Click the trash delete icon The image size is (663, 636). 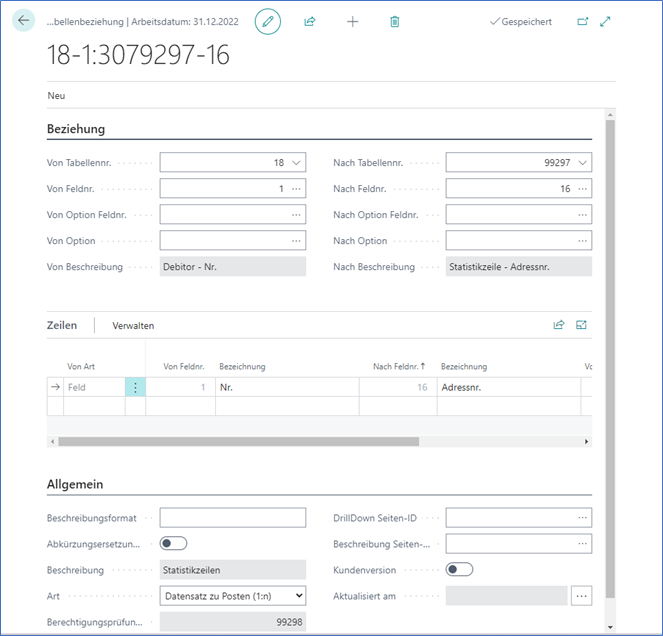tap(394, 21)
